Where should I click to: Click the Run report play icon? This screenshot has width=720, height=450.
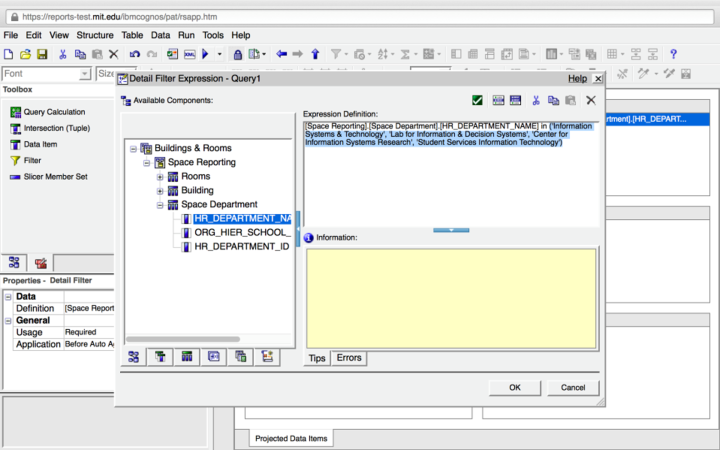[x=205, y=54]
